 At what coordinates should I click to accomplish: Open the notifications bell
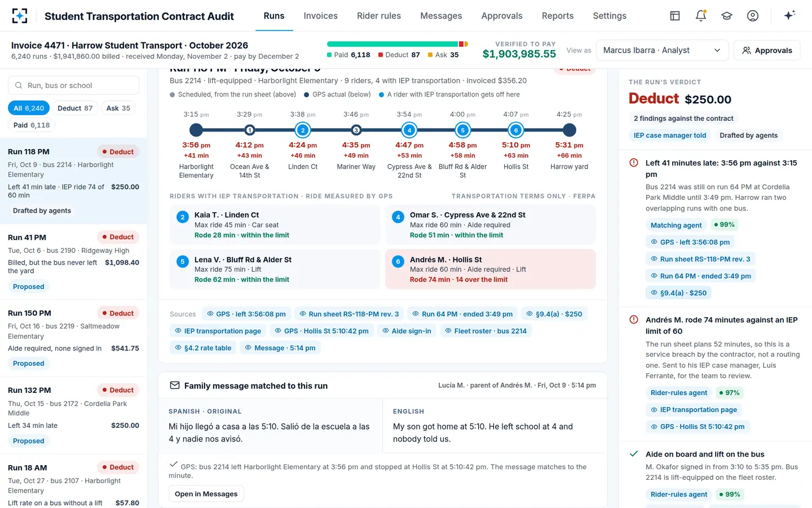(x=701, y=16)
